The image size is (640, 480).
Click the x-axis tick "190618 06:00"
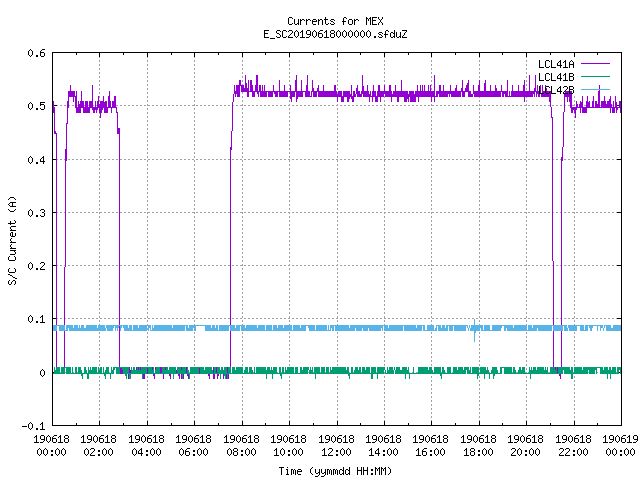(193, 445)
